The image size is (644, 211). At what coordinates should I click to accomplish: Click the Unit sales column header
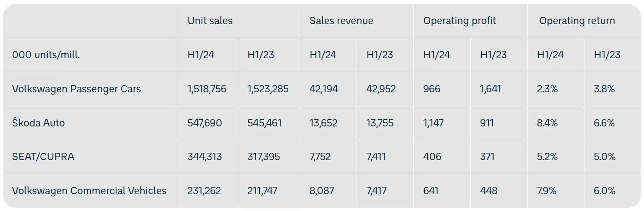[x=210, y=21]
